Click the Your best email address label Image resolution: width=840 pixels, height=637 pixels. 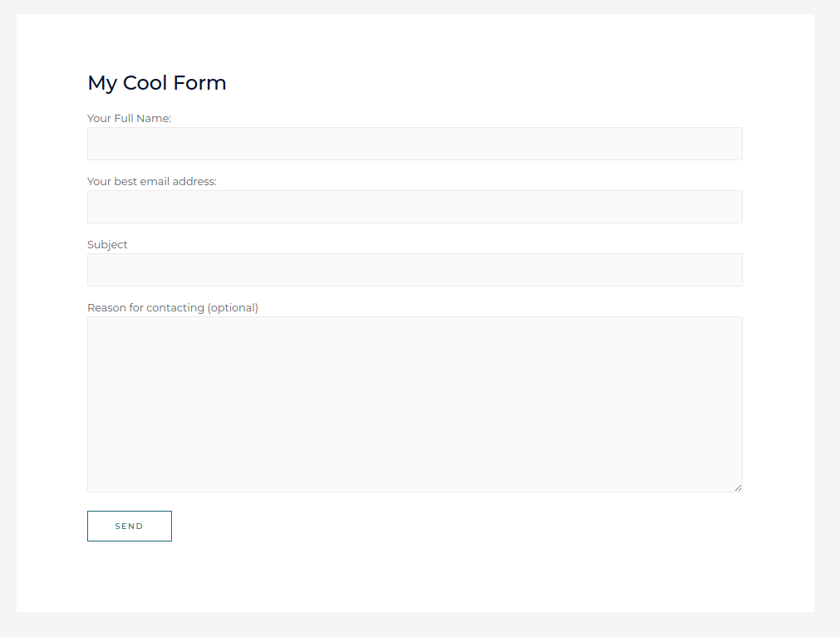click(152, 181)
